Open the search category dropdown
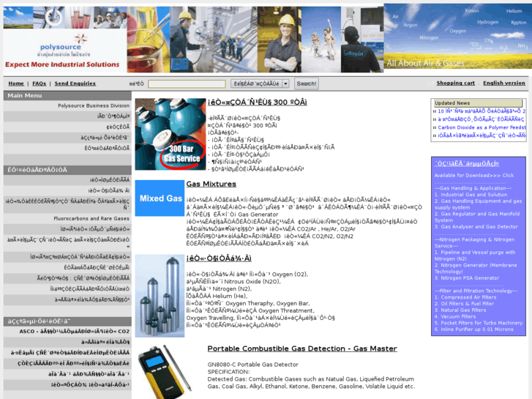Viewport: 532px width, 399px height. [x=260, y=83]
